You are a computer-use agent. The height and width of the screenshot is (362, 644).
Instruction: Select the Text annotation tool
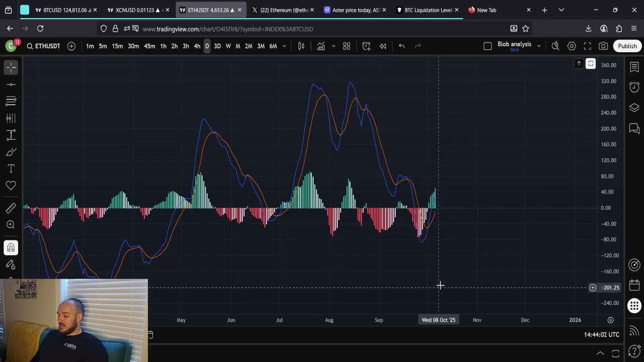(11, 169)
